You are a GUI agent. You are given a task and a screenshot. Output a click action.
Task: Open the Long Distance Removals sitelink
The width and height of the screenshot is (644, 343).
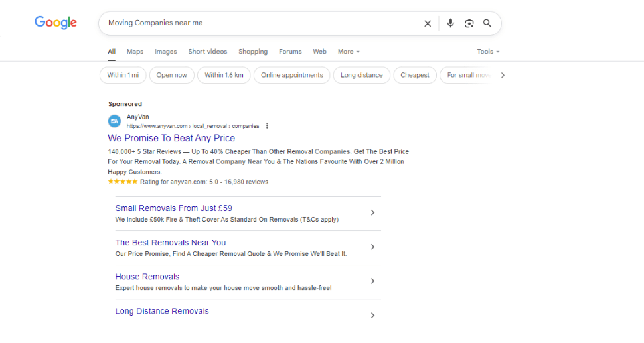[x=162, y=311]
